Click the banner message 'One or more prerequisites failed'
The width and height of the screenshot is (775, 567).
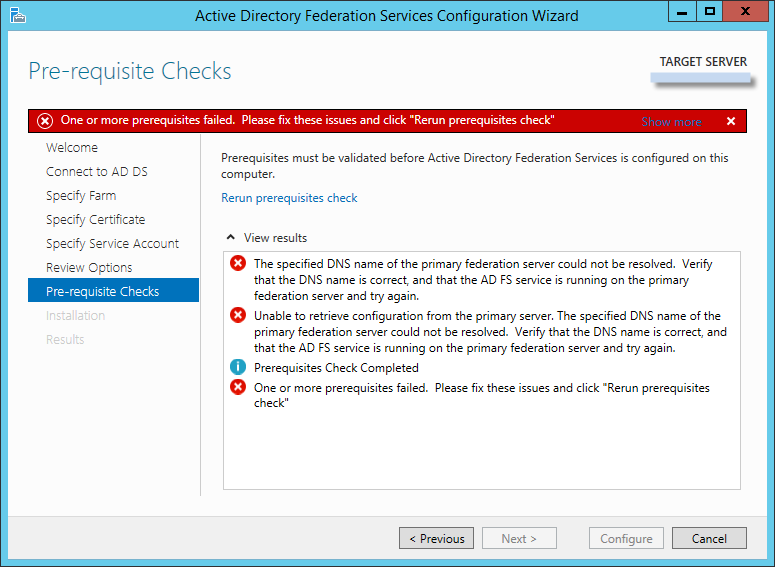307,120
